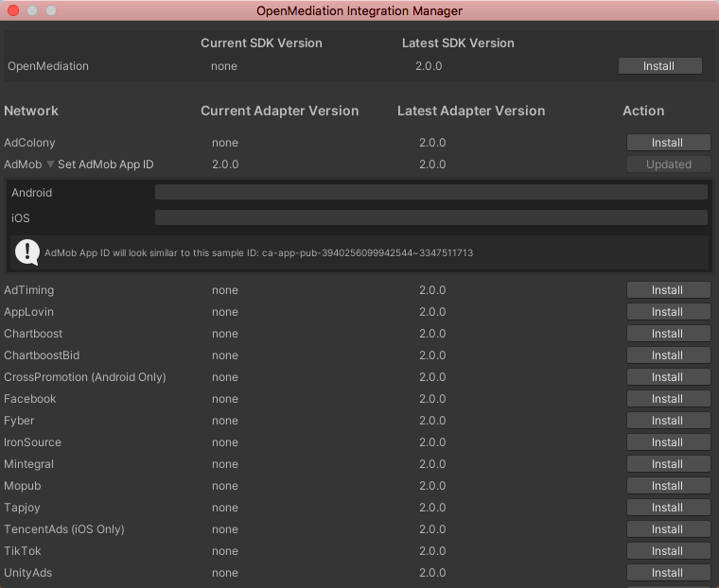Click the Updated button for AdMob
719x588 pixels.
[668, 164]
